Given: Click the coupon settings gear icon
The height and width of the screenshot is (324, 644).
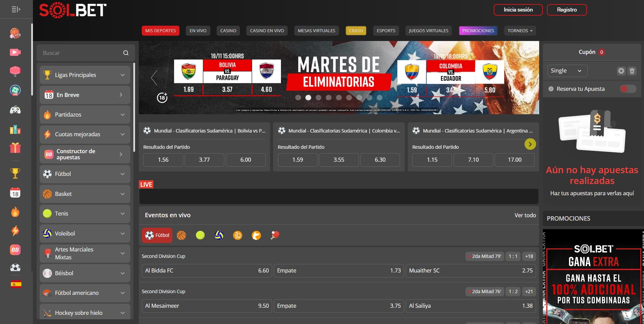Looking at the screenshot, I should click(x=621, y=71).
